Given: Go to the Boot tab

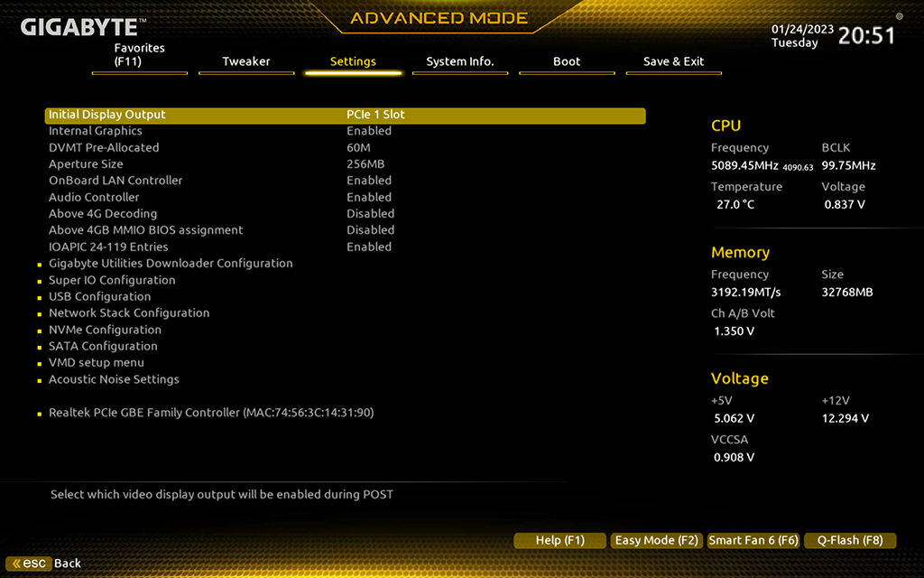Looking at the screenshot, I should tap(567, 61).
